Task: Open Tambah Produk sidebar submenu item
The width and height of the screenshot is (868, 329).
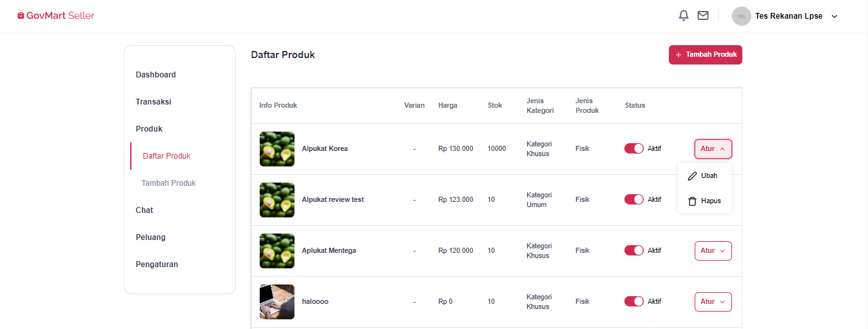Action: point(169,183)
